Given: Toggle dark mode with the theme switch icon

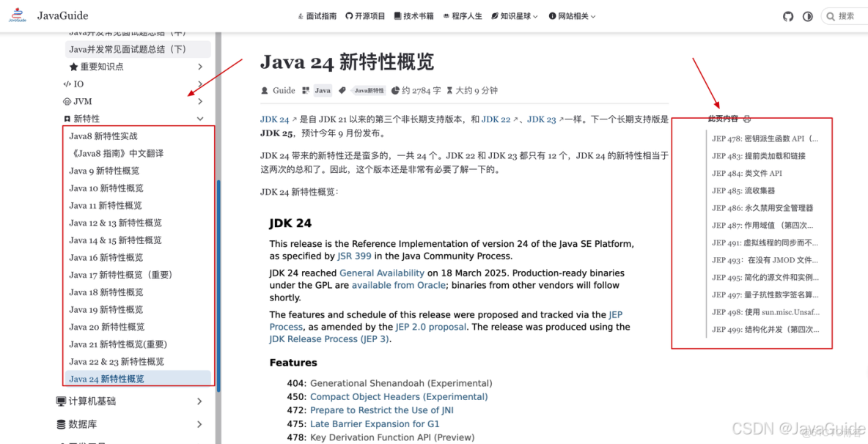Looking at the screenshot, I should click(x=808, y=15).
